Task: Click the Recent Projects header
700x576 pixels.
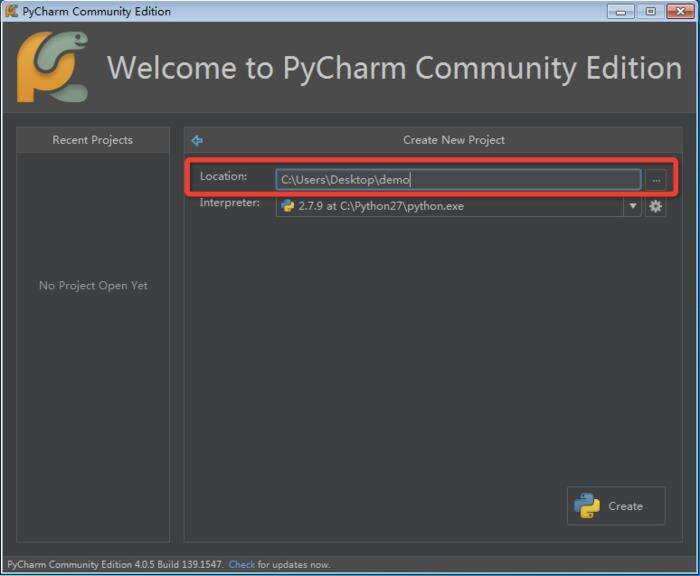Action: 92,140
